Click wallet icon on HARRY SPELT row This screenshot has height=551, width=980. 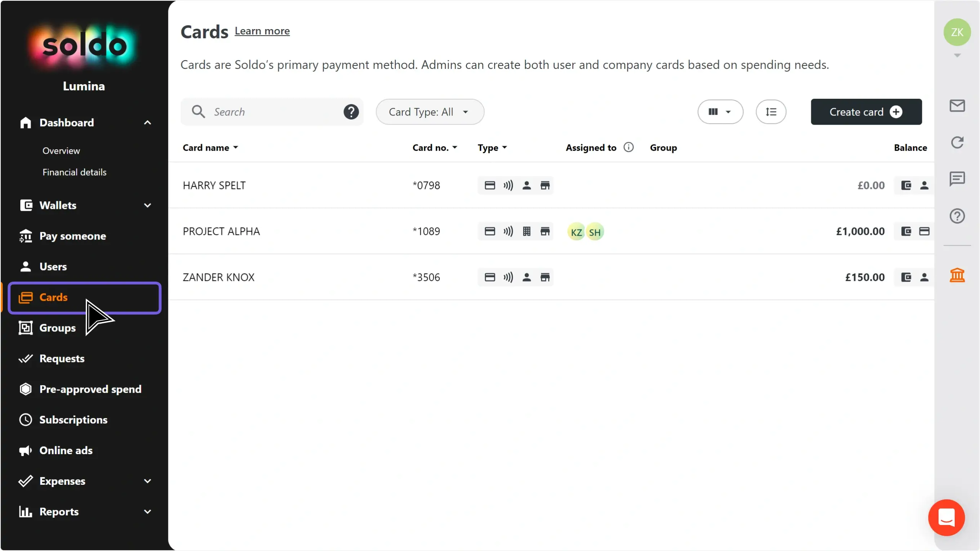tap(906, 186)
